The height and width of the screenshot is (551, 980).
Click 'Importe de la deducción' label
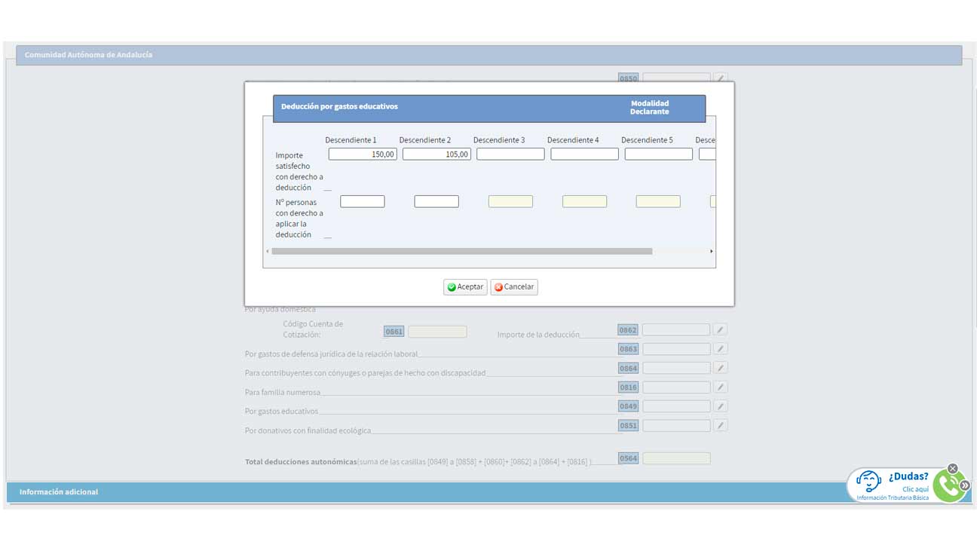click(x=538, y=335)
